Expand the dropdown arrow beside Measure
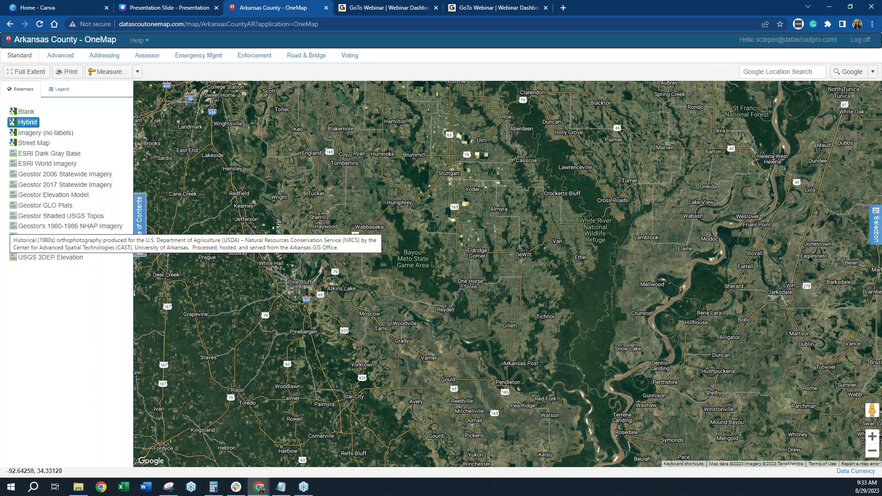The image size is (882, 496). coord(137,71)
